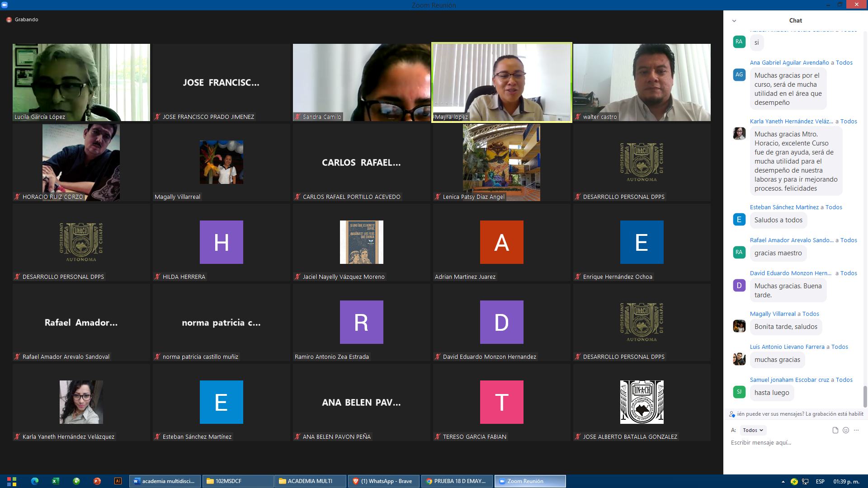Open the emoji picker in chat
The height and width of the screenshot is (488, 868).
846,430
